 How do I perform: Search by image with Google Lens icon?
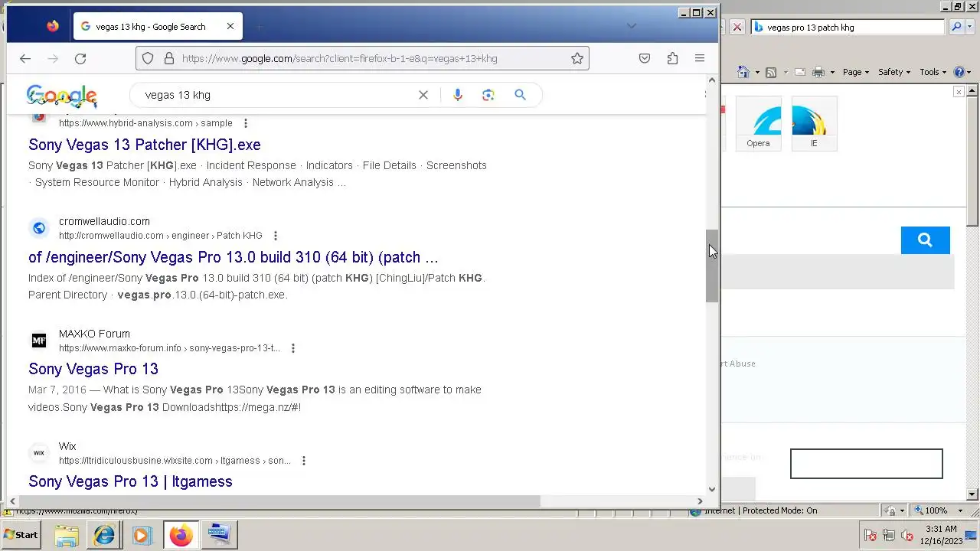tap(488, 95)
